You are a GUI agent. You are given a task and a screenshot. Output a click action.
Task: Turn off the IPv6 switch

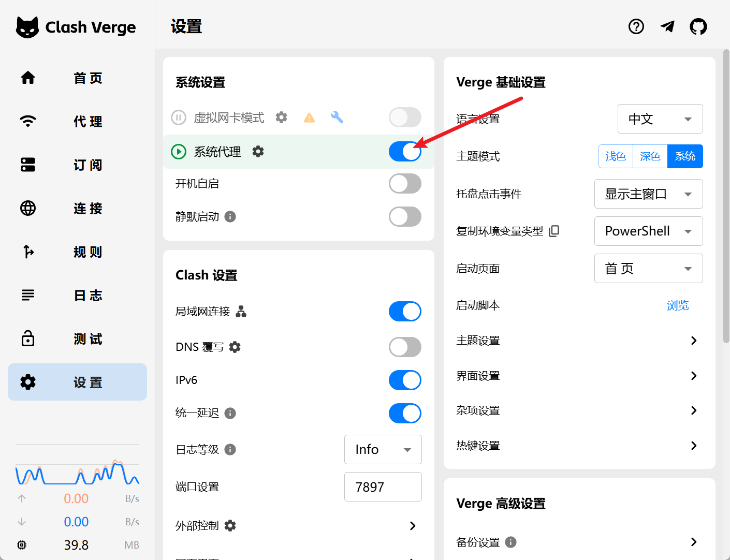coord(405,380)
